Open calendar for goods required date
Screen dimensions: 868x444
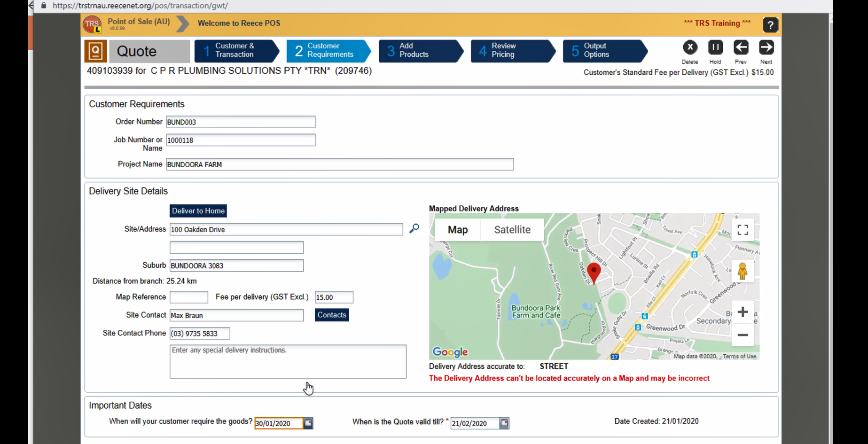(308, 423)
